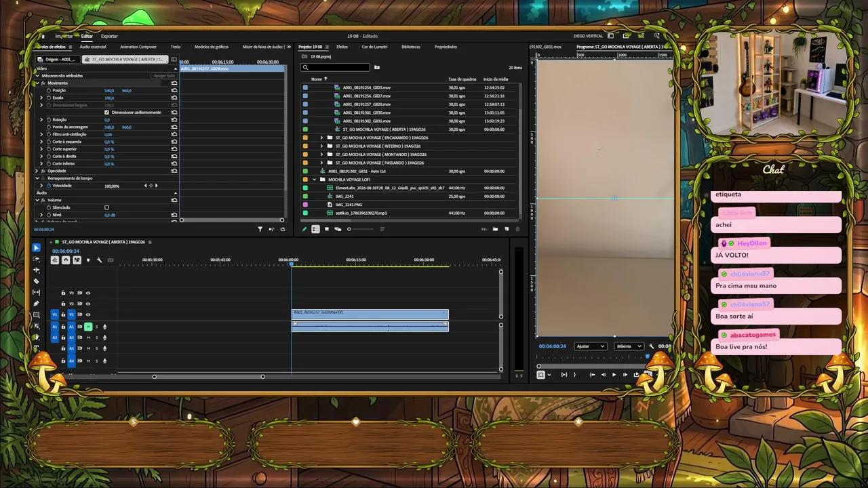
Task: Switch to the Exportar workspace
Action: pos(109,36)
